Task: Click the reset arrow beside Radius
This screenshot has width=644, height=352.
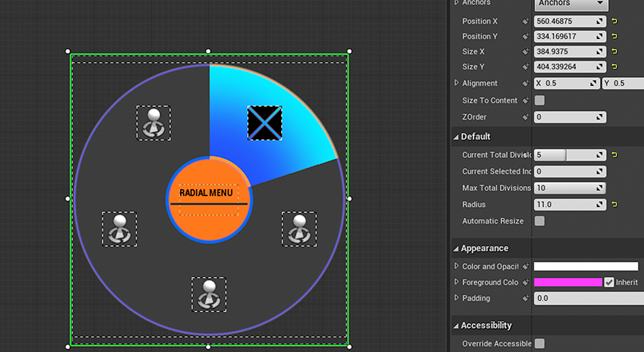Action: point(614,205)
